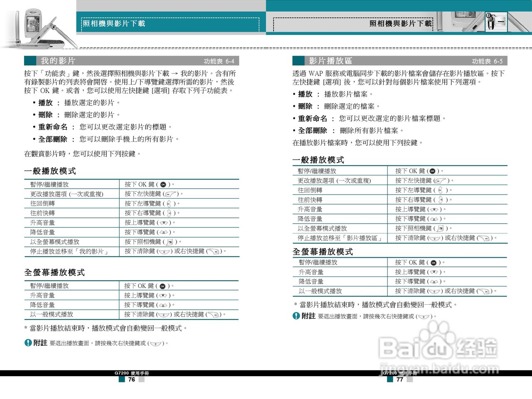Click left navigation key icon in page 77 往回倒轉 row
The width and height of the screenshot is (532, 399).
(x=440, y=190)
